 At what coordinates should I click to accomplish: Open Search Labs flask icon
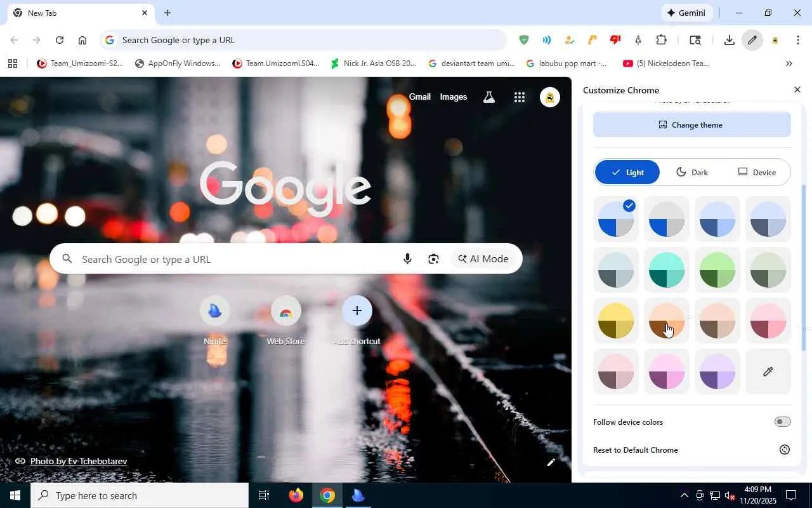[x=488, y=97]
